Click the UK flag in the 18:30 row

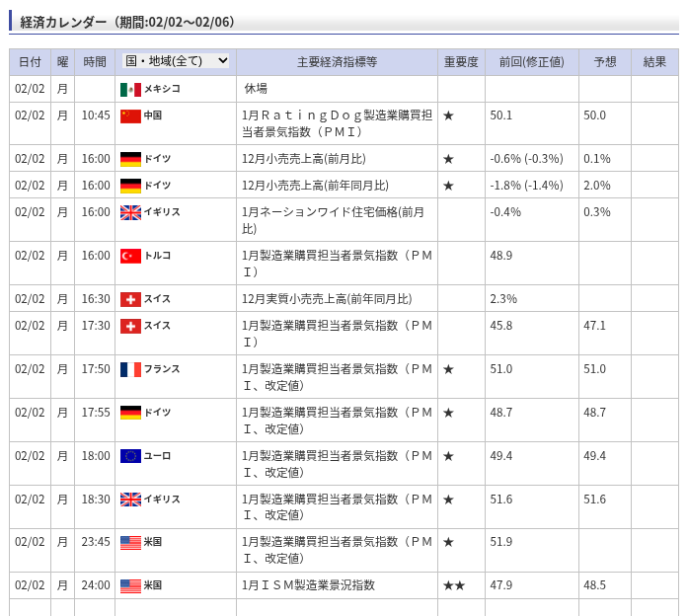130,500
